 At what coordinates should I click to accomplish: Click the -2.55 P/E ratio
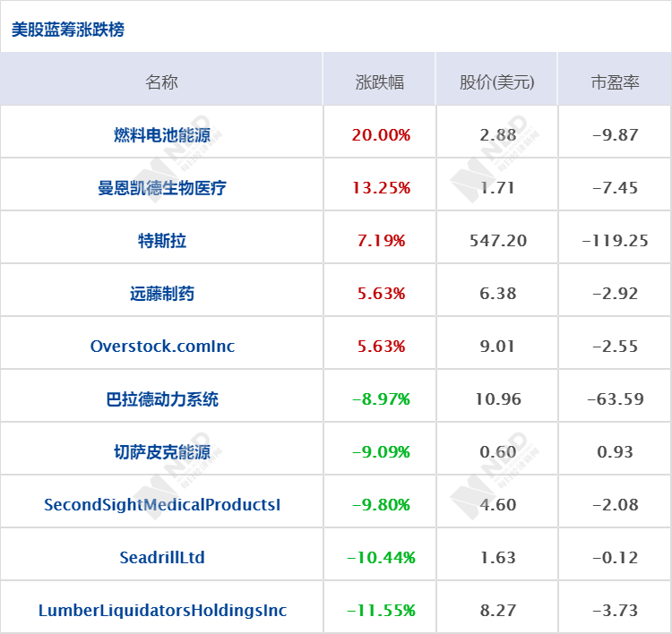coord(615,347)
